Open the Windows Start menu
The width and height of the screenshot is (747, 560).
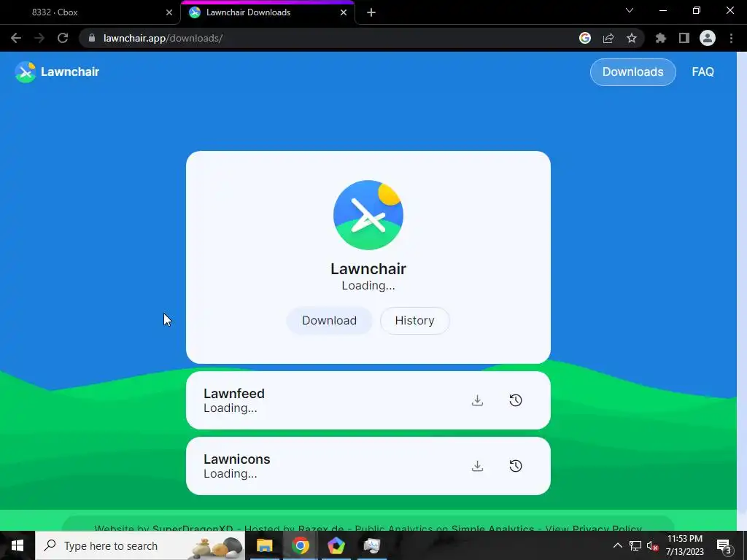[18, 545]
